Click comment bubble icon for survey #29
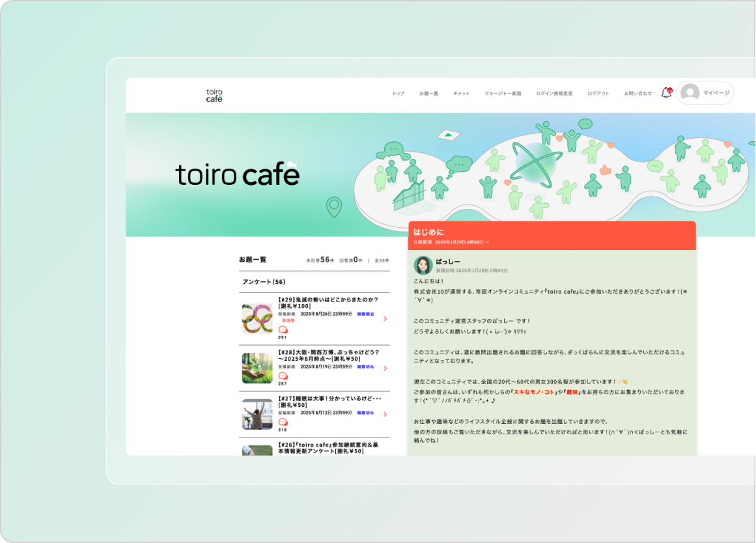This screenshot has width=756, height=543. 283,329
